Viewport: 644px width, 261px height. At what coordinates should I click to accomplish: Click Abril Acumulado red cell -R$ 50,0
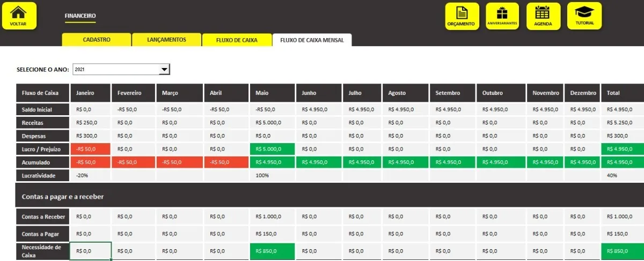(x=226, y=162)
